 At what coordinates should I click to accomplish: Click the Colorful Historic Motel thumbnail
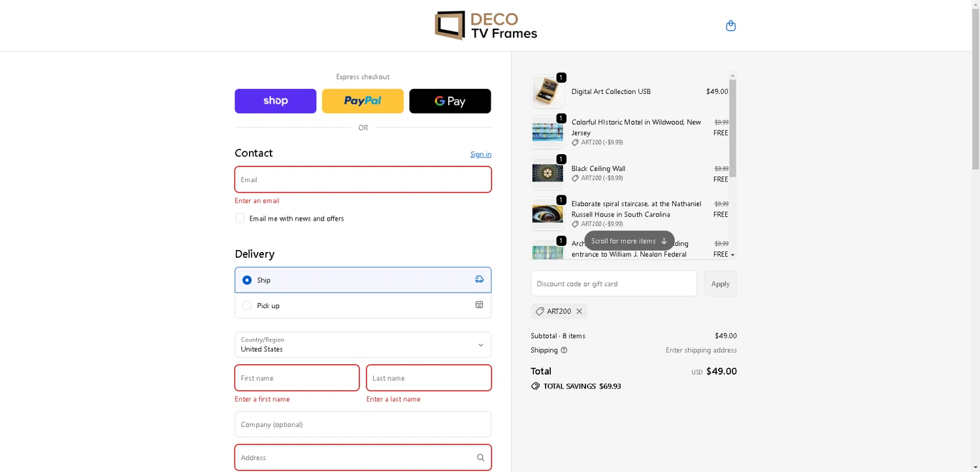(547, 132)
